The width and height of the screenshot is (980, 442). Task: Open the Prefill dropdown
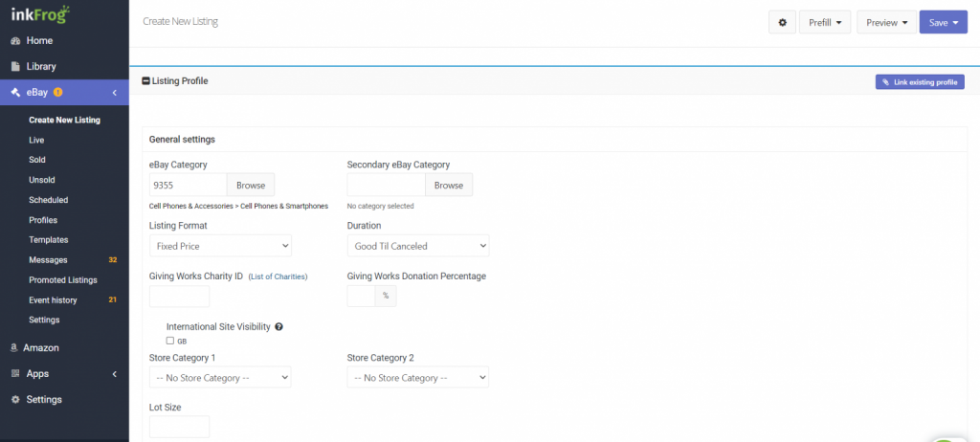click(x=825, y=23)
